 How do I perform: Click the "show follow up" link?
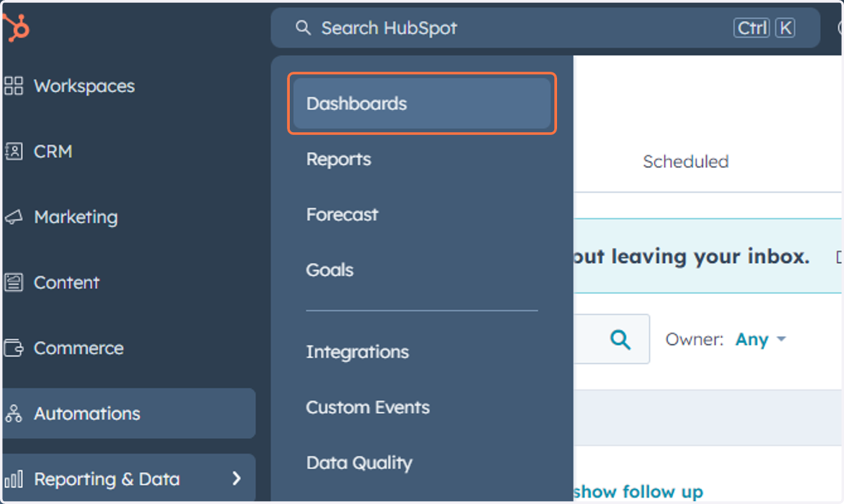coord(638,491)
